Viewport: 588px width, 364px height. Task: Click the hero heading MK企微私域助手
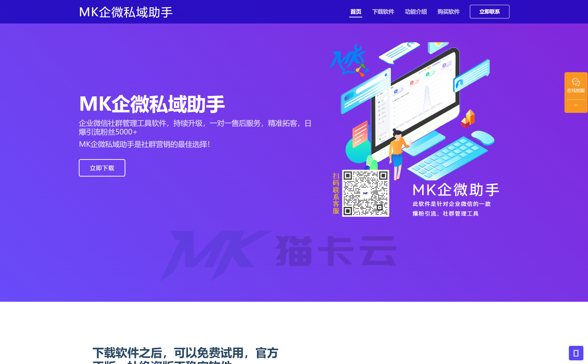coord(152,104)
